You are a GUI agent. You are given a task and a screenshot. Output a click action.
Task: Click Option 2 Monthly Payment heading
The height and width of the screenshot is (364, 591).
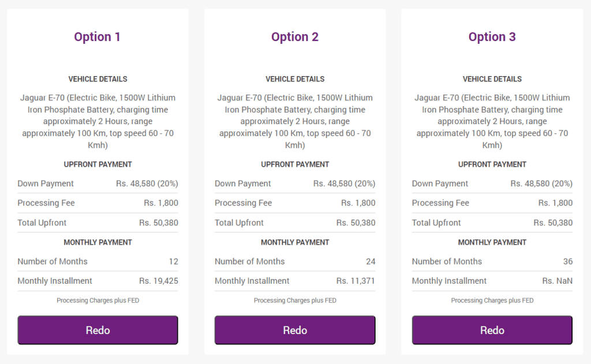point(295,242)
